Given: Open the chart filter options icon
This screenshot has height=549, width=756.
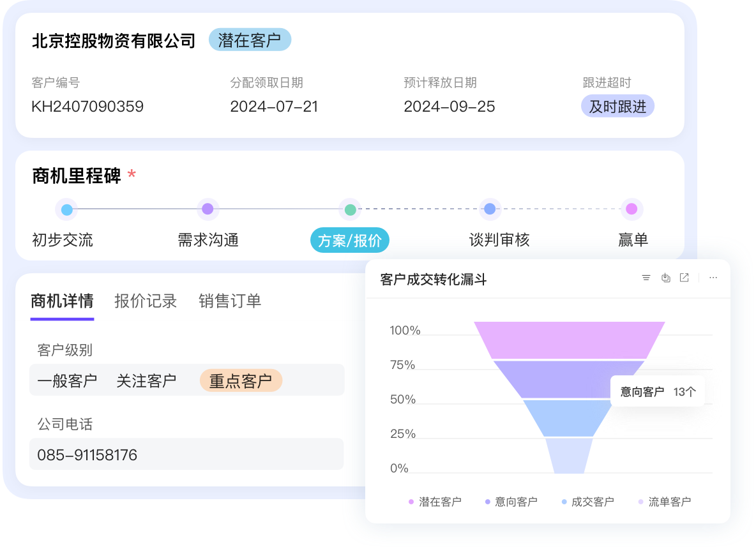Looking at the screenshot, I should click(x=646, y=278).
